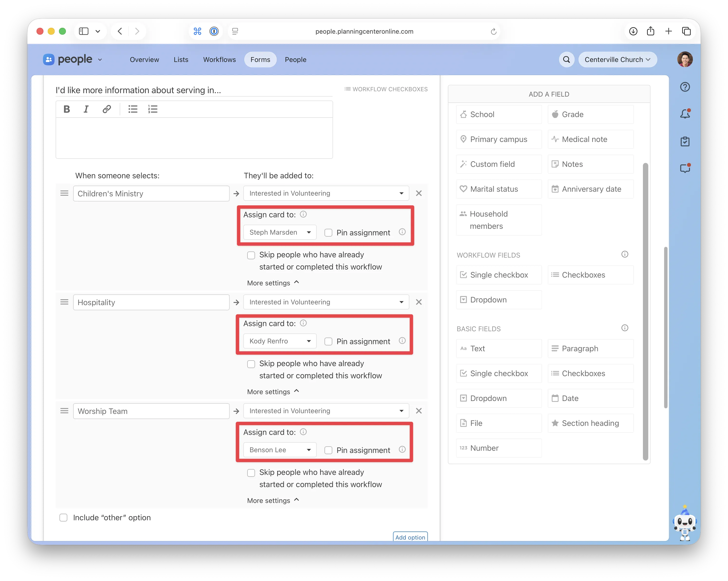Reload the page in Safari
Viewport: 728px width, 581px height.
click(493, 31)
